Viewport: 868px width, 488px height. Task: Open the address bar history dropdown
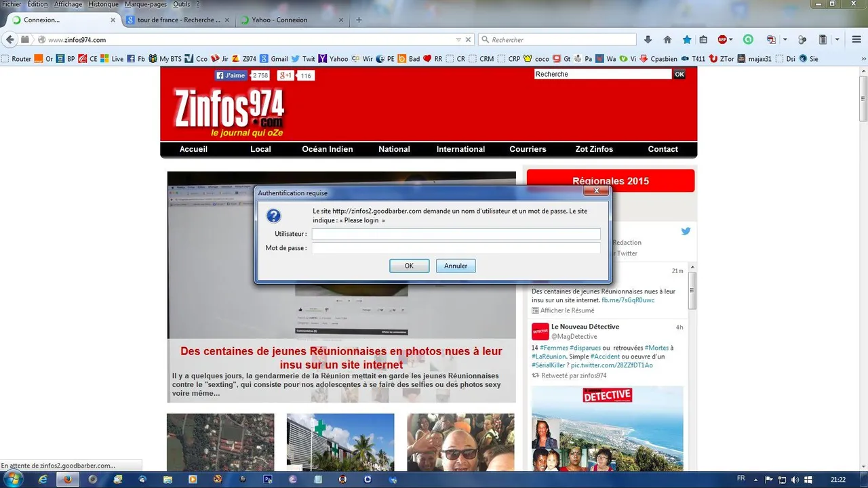pos(458,39)
